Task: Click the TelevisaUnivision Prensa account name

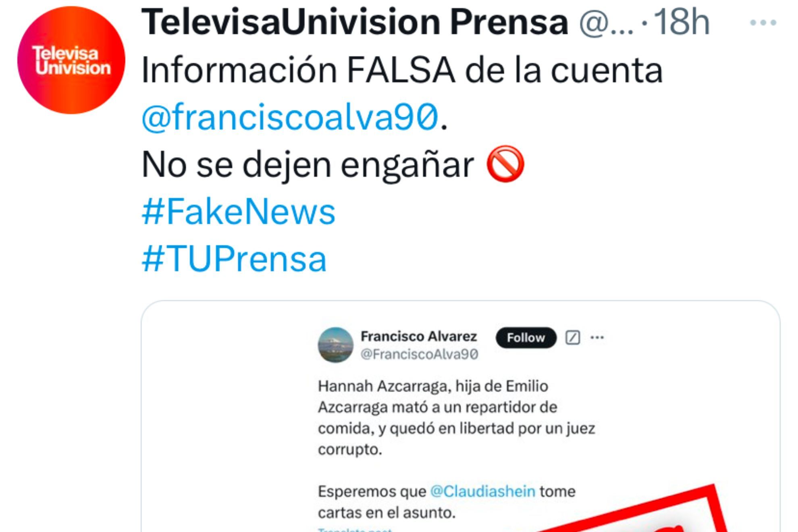Action: [x=355, y=22]
